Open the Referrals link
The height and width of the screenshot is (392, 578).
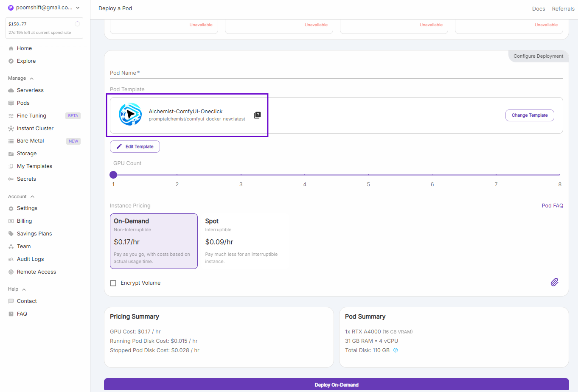click(x=563, y=9)
